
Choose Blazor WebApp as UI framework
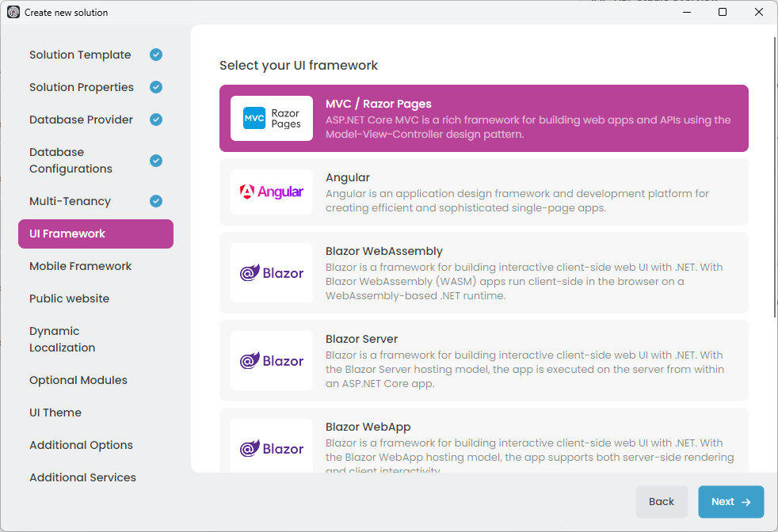coord(484,440)
